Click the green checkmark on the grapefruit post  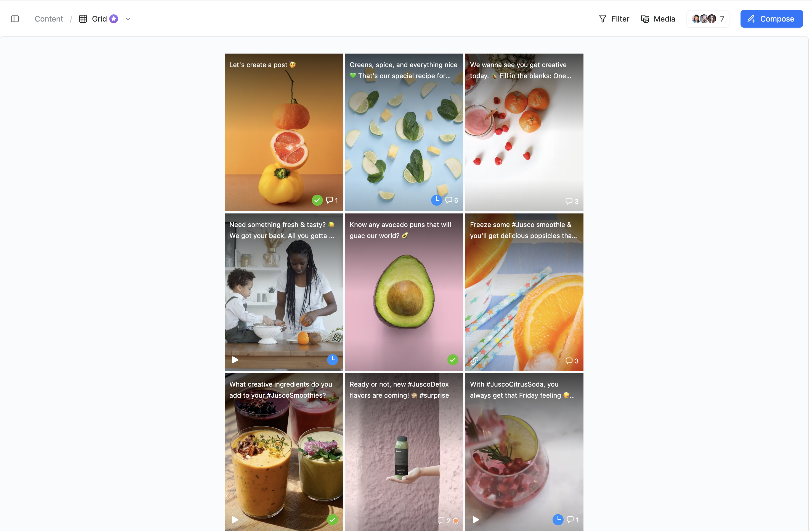coord(317,200)
